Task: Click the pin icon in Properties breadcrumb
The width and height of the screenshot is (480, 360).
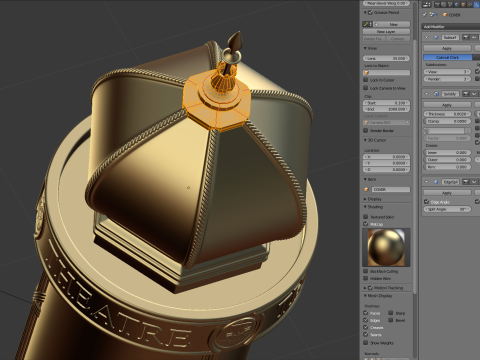Action: click(x=425, y=15)
